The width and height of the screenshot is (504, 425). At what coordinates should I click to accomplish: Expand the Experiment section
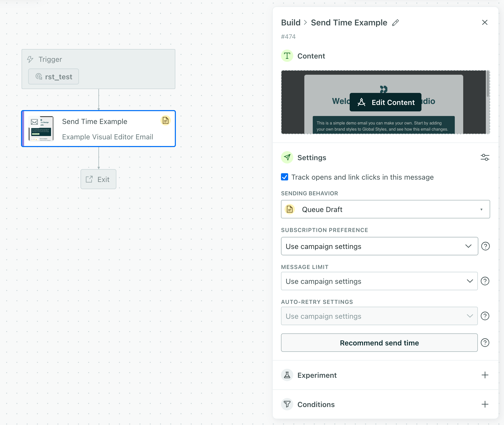tap(485, 375)
